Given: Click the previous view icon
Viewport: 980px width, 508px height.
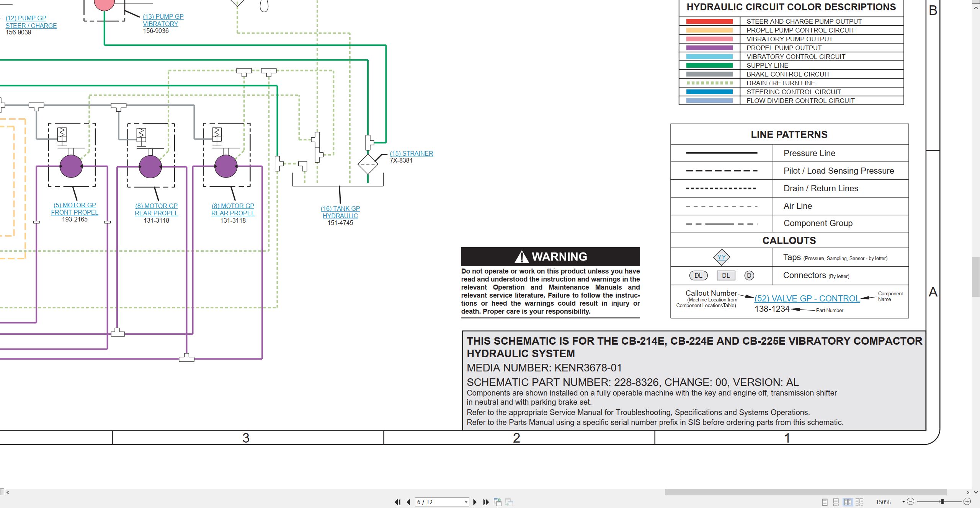Looking at the screenshot, I should click(x=498, y=502).
